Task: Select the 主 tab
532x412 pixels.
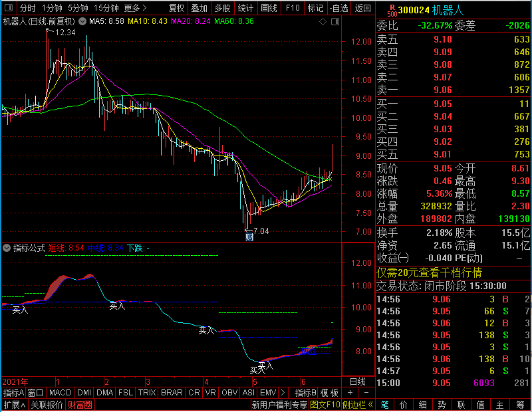Action: [x=500, y=405]
